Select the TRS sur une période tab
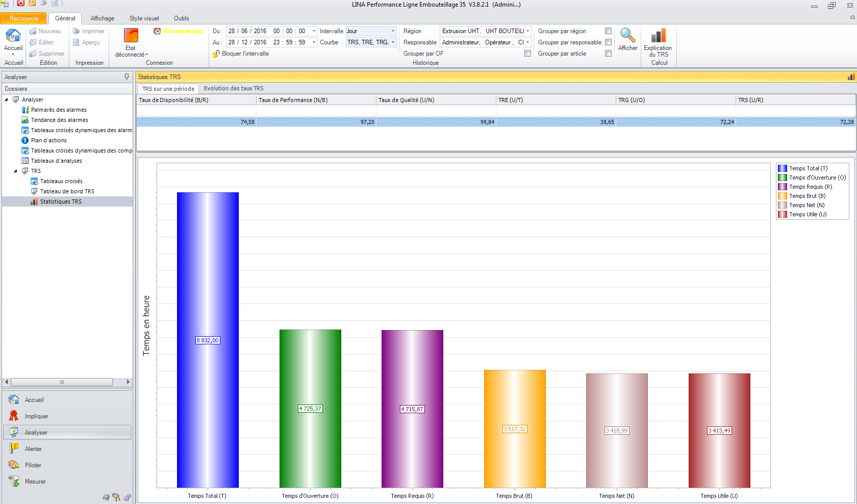Screen dimensions: 857x504 point(168,89)
